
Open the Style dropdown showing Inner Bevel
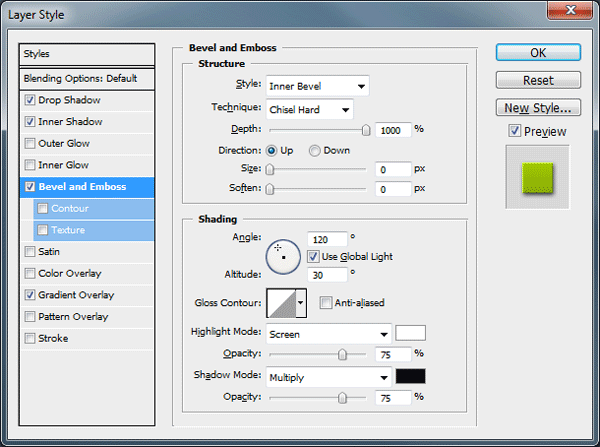coord(318,86)
